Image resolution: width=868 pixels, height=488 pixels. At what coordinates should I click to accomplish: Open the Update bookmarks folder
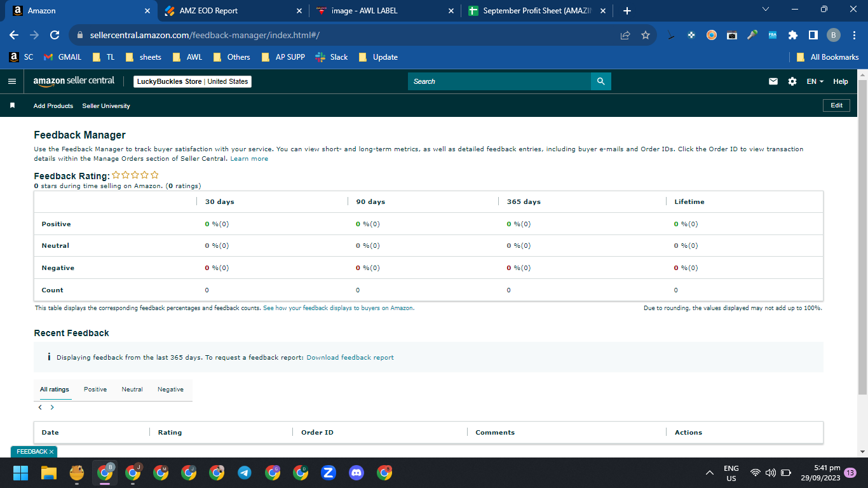tap(377, 57)
